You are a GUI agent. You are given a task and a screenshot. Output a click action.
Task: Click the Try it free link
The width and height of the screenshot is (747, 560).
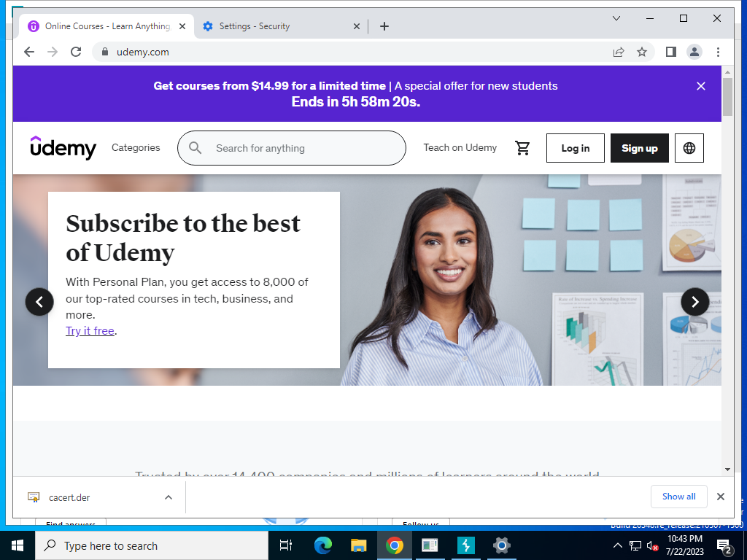90,330
